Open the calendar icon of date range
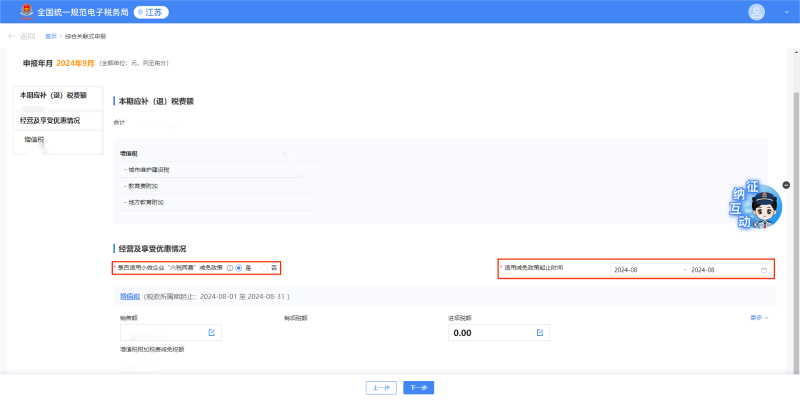800x401 pixels. [764, 270]
